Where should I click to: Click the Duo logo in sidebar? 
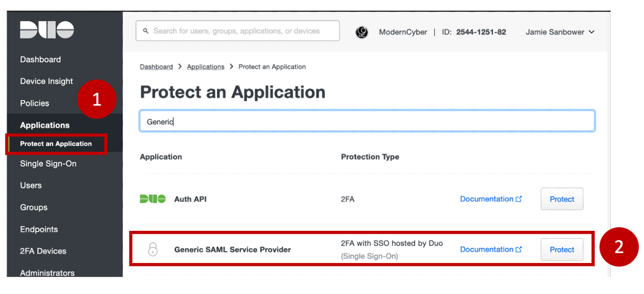47,30
